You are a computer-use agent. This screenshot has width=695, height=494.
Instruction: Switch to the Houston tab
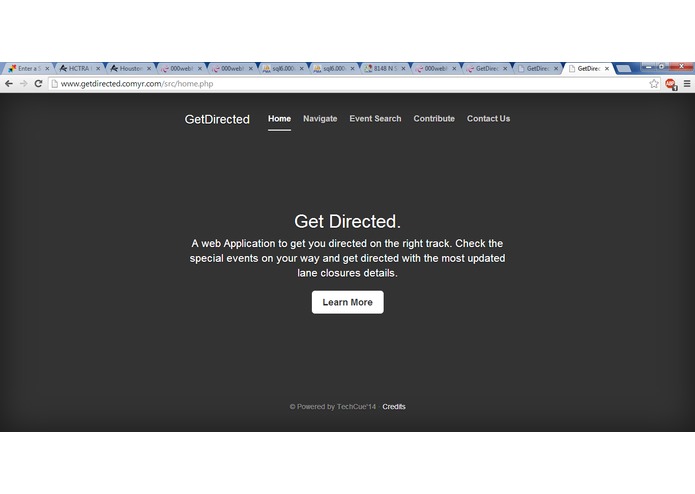click(x=129, y=69)
